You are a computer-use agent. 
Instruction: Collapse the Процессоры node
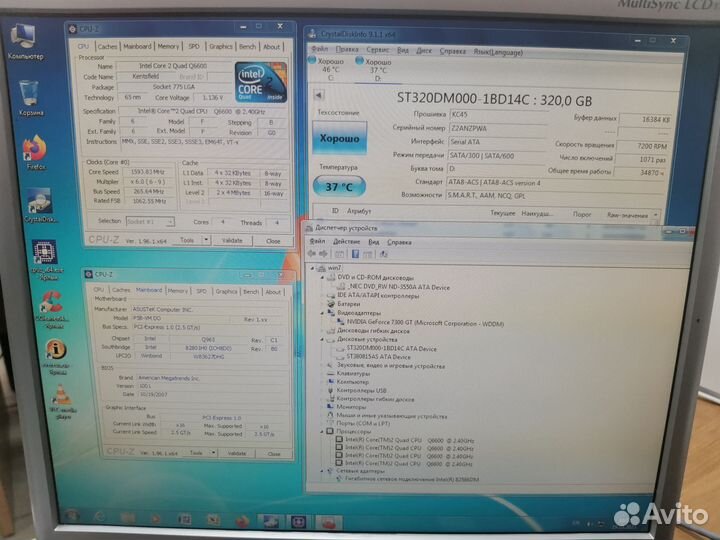click(x=322, y=431)
